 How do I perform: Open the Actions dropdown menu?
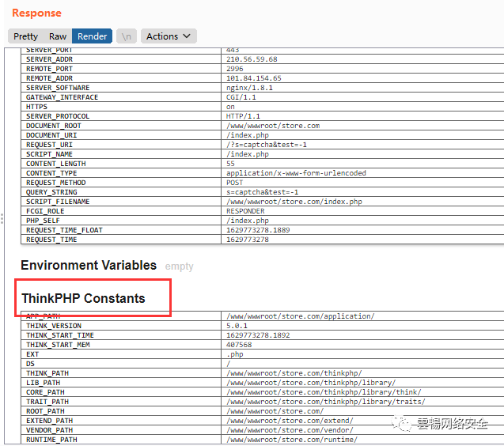pos(169,36)
